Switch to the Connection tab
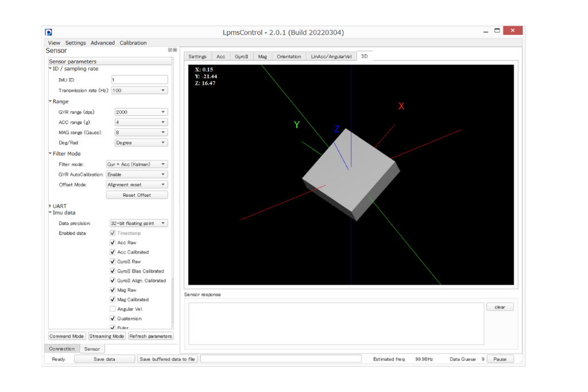This screenshot has width=588, height=392. click(x=61, y=349)
